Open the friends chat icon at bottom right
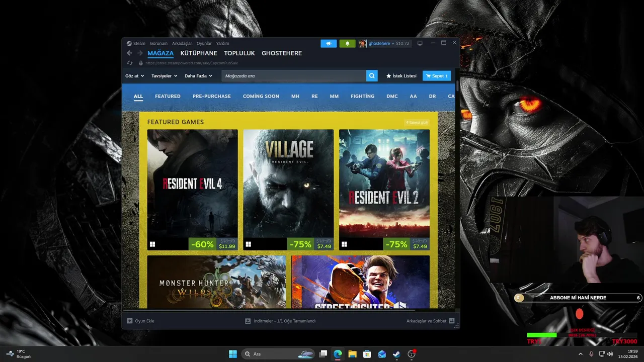 tap(452, 321)
